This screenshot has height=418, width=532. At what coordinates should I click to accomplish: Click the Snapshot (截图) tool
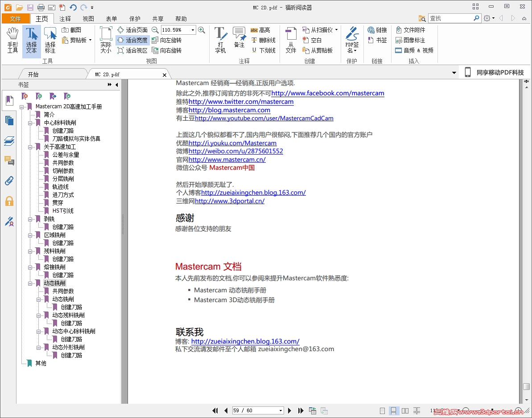pos(71,30)
